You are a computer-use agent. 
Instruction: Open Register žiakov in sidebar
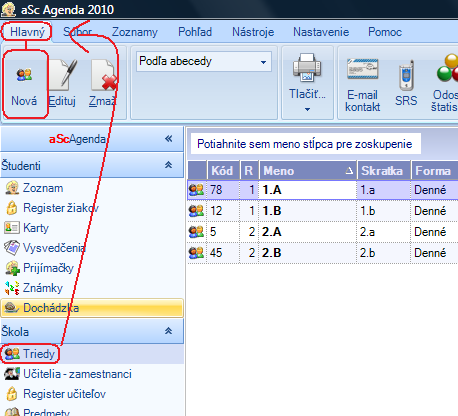(x=52, y=208)
